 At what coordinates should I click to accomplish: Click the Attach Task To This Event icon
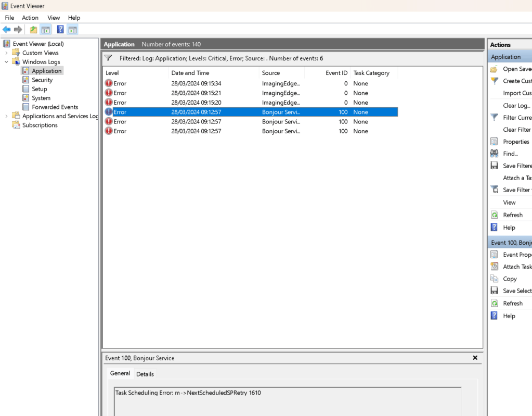(495, 267)
